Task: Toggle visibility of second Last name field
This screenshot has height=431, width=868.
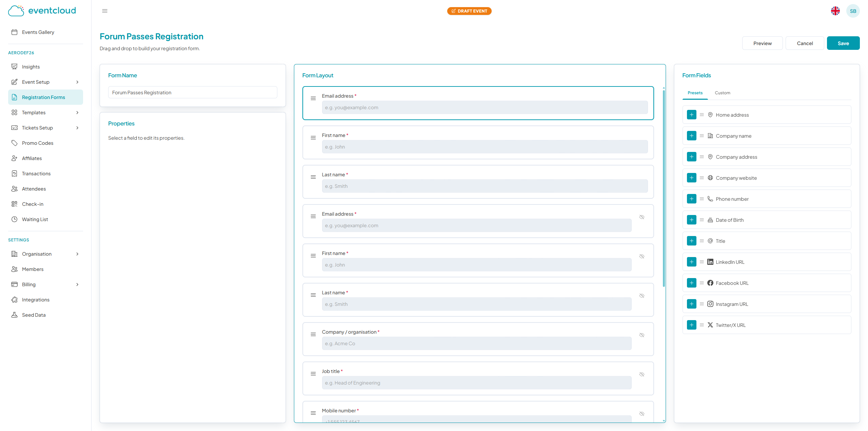Action: tap(642, 296)
